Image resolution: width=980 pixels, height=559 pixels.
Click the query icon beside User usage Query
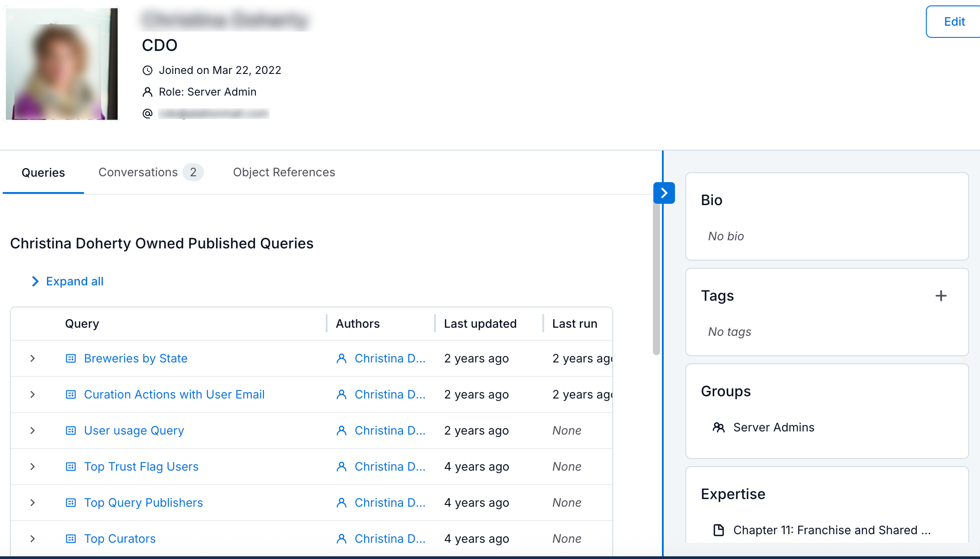[x=71, y=431]
